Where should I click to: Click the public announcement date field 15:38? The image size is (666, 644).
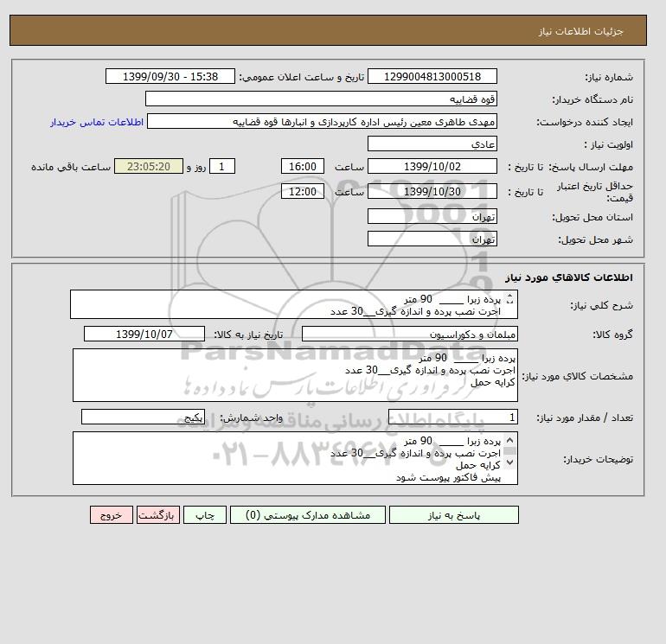tap(170, 76)
